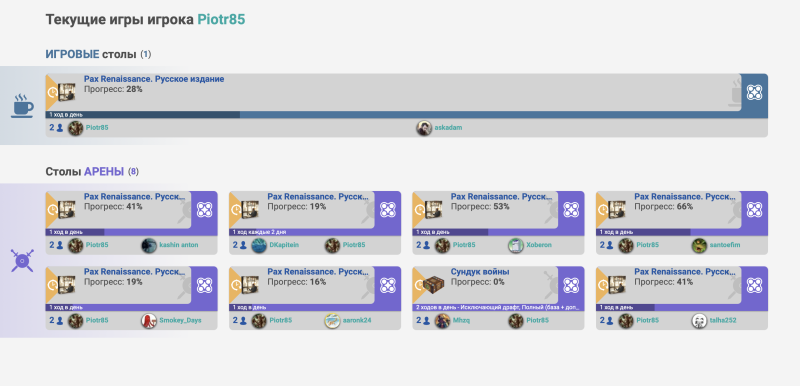Click the Piotr85 name in the talha252 table
800x386 pixels.
click(x=647, y=321)
